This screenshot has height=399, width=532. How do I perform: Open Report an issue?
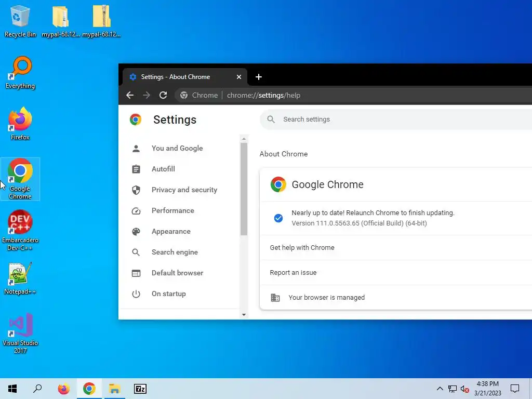pyautogui.click(x=396, y=272)
